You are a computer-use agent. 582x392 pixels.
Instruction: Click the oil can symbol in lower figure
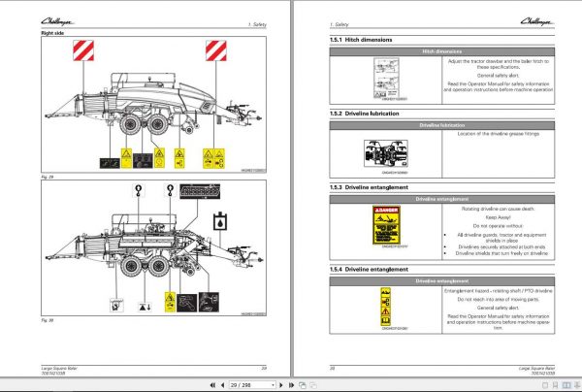(x=220, y=221)
